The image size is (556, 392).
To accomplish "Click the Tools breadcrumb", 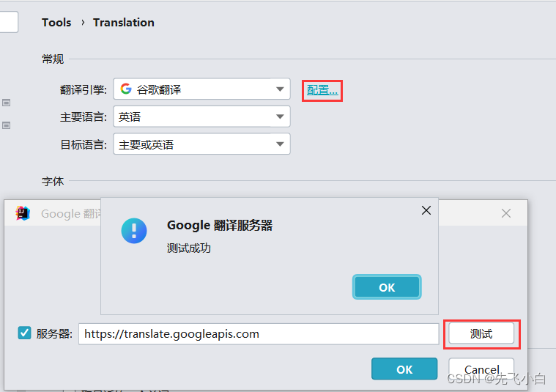I will (x=56, y=23).
